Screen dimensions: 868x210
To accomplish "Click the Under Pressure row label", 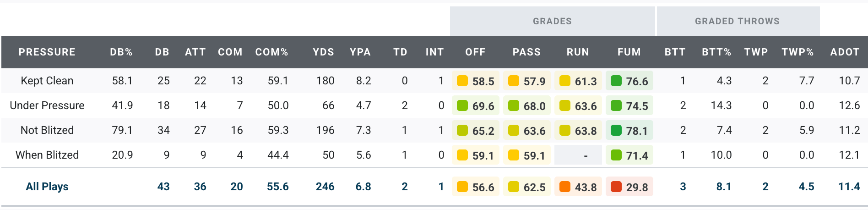I will tap(47, 105).
